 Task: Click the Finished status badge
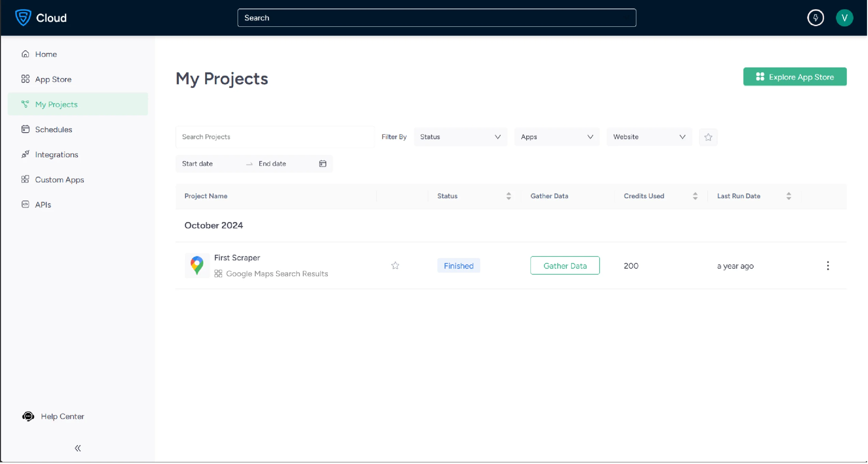[458, 266]
